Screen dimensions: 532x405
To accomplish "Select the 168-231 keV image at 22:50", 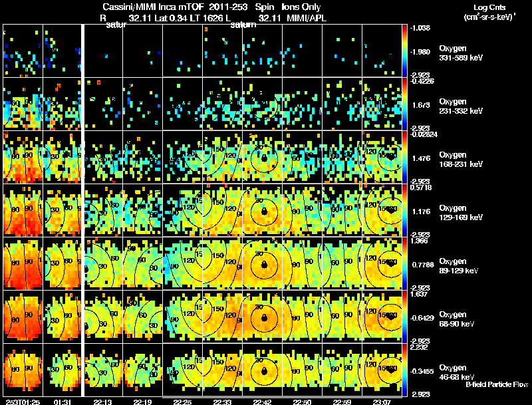I will tap(302, 157).
